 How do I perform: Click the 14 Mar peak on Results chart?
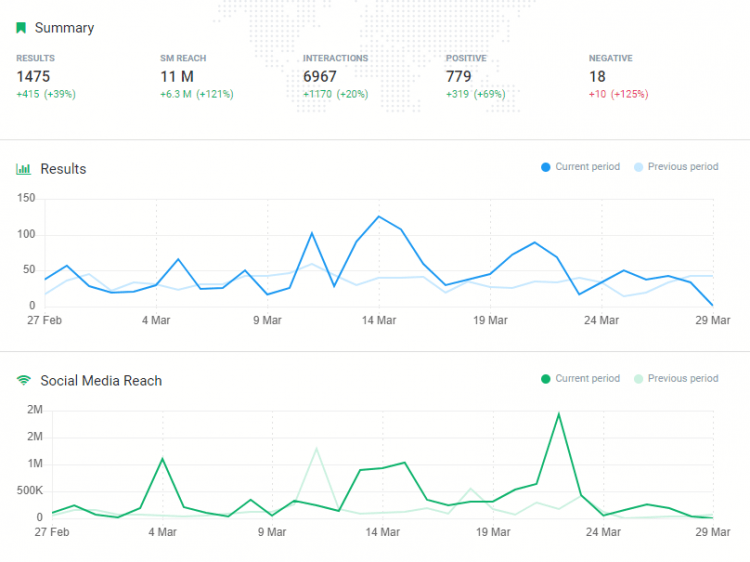pyautogui.click(x=379, y=216)
